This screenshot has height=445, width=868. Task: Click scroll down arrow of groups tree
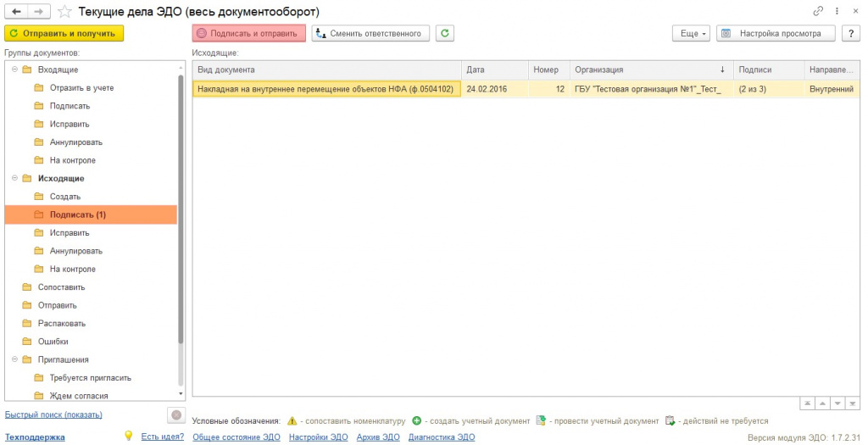pos(181,394)
